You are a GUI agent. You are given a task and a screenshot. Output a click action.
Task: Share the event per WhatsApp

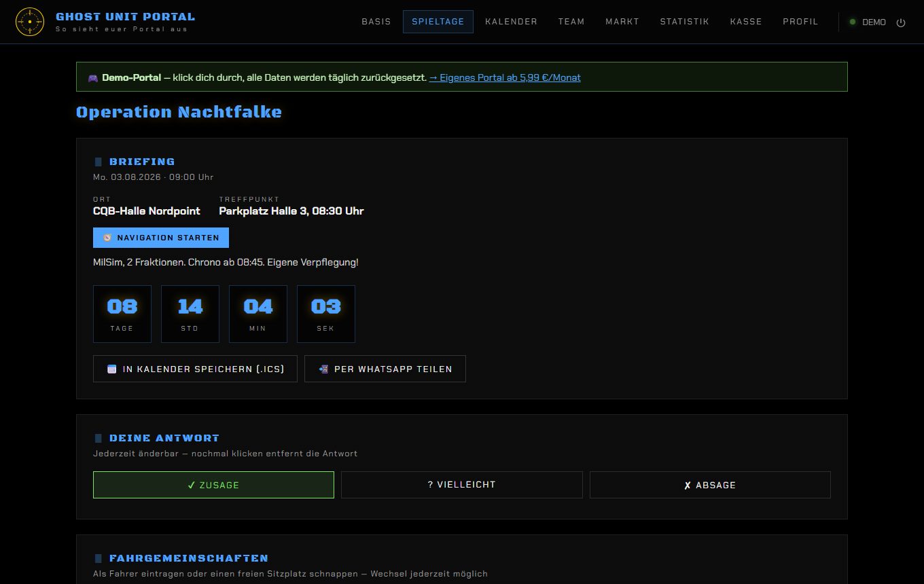(x=385, y=369)
